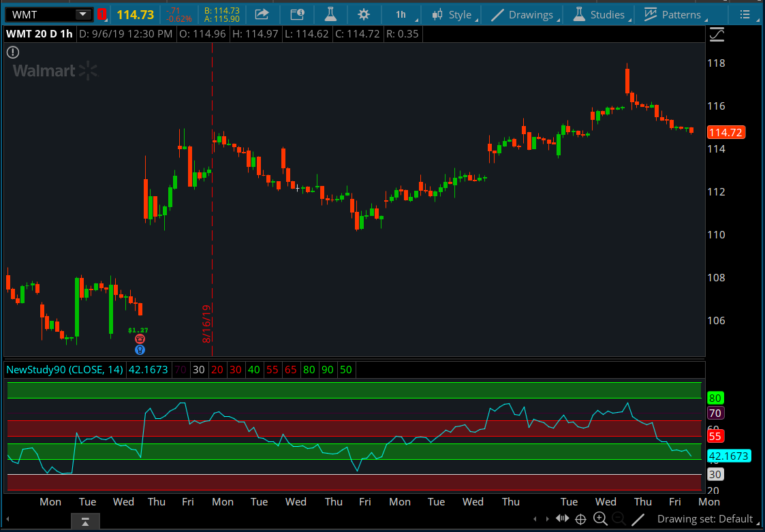Click the red link color 1 box
The width and height of the screenshot is (765, 532).
(x=102, y=14)
